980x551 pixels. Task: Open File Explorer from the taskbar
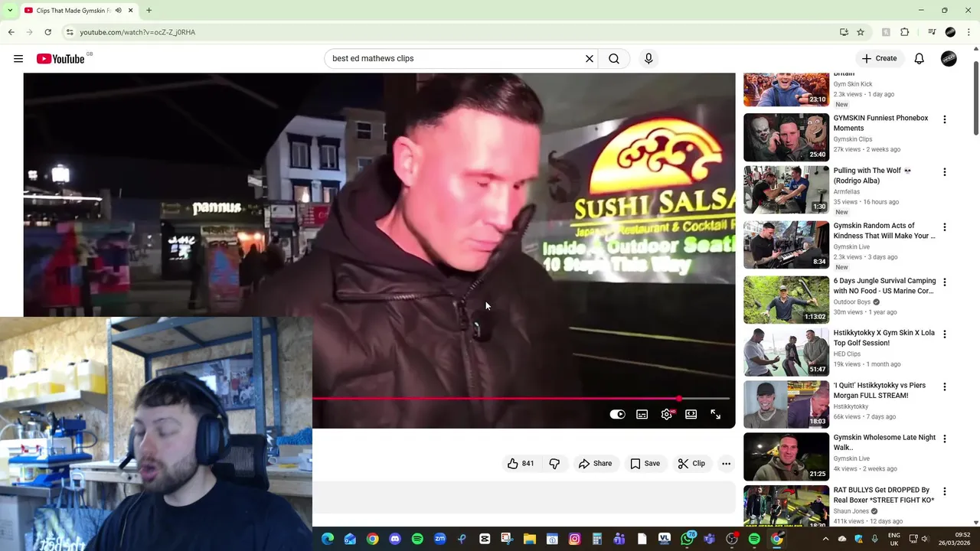(530, 539)
